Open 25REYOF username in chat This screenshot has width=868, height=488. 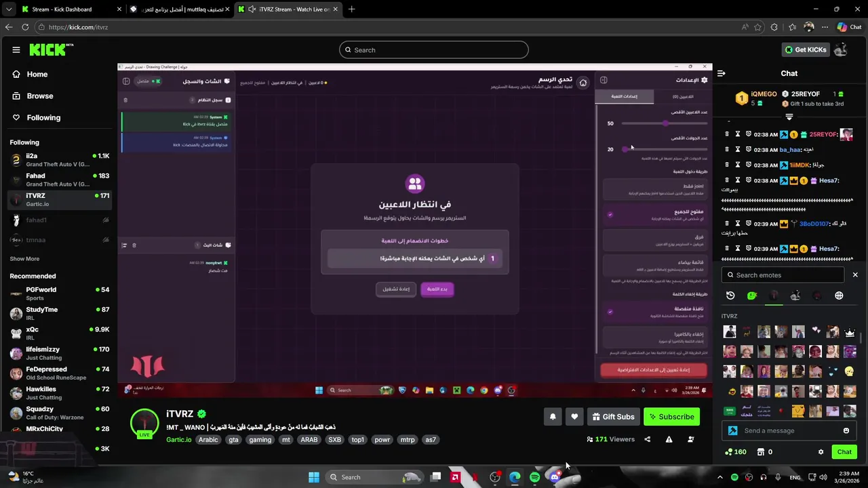pyautogui.click(x=823, y=134)
